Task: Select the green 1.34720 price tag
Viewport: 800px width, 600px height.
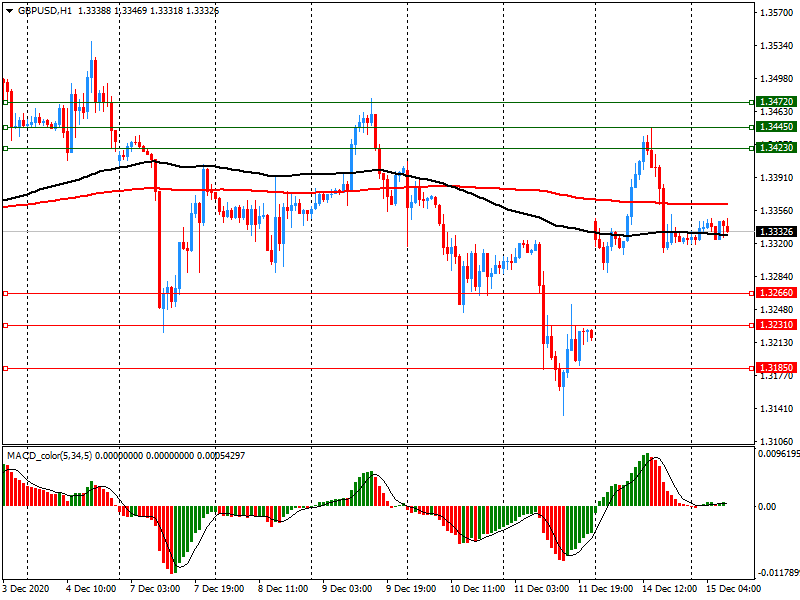Action: [776, 102]
